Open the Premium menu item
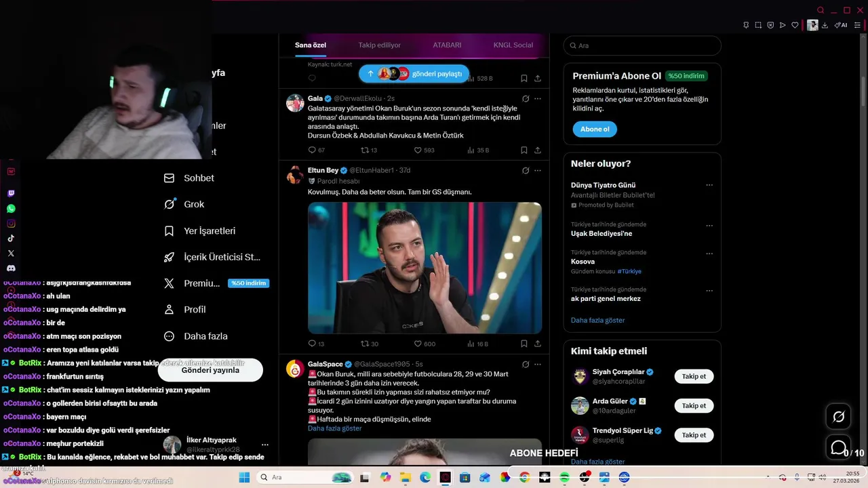 216,283
